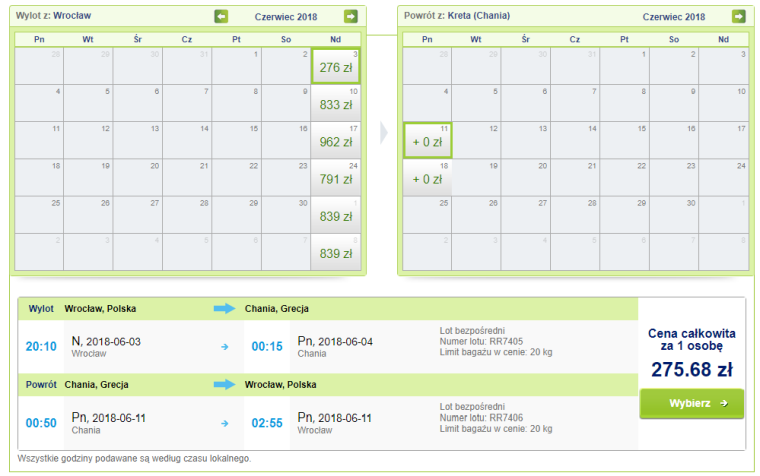Choose June 17 departure for 962 zł
This screenshot has width=760, height=476.
[x=335, y=140]
